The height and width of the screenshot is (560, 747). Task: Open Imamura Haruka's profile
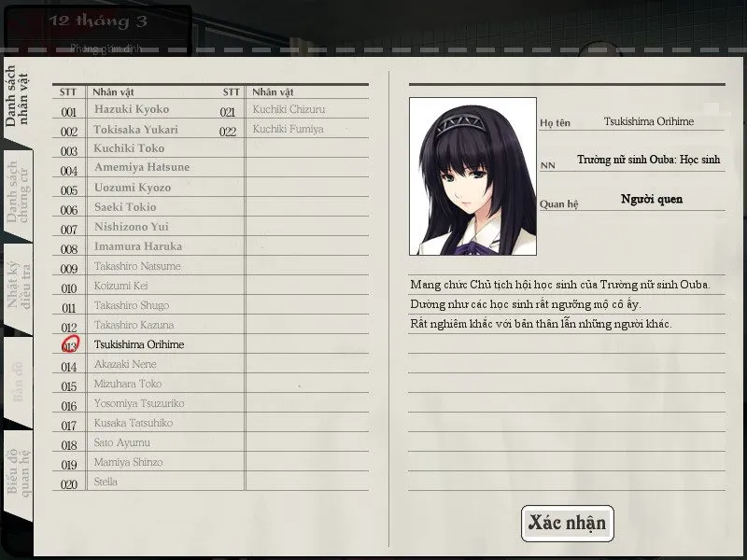click(x=138, y=246)
